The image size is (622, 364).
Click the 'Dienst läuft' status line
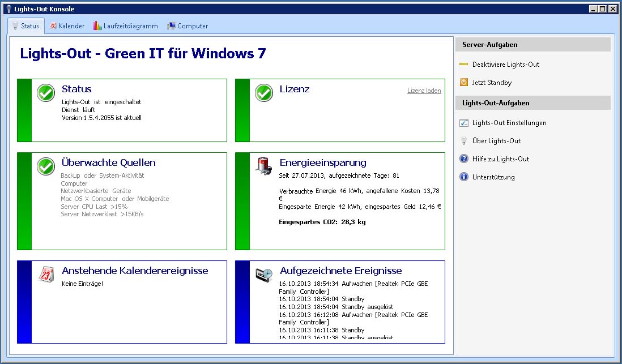tap(79, 110)
